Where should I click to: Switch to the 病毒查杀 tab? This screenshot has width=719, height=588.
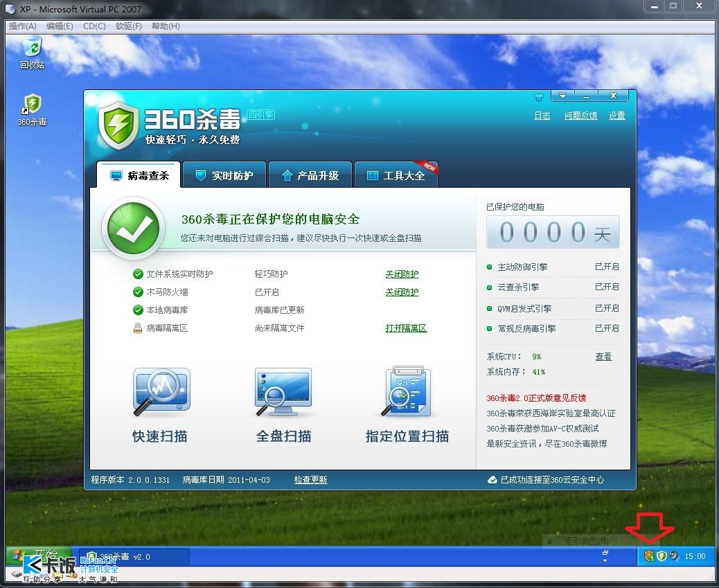pos(139,175)
